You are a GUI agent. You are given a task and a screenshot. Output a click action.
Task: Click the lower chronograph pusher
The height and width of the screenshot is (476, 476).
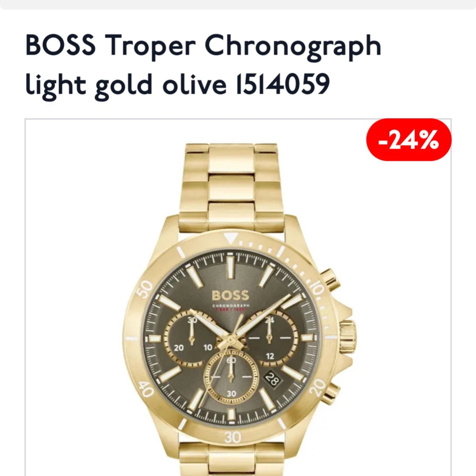(x=331, y=393)
